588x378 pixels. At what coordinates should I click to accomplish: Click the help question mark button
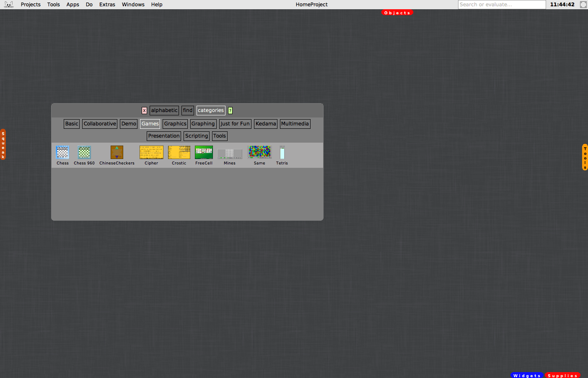coord(230,110)
